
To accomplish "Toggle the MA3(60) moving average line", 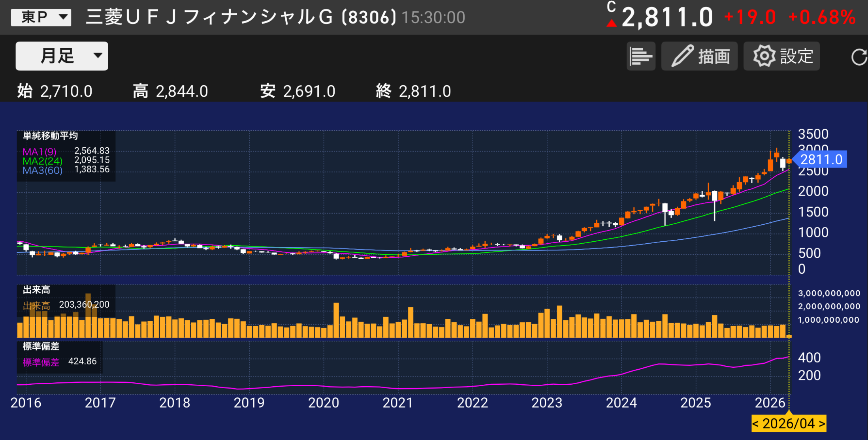I will click(x=43, y=169).
